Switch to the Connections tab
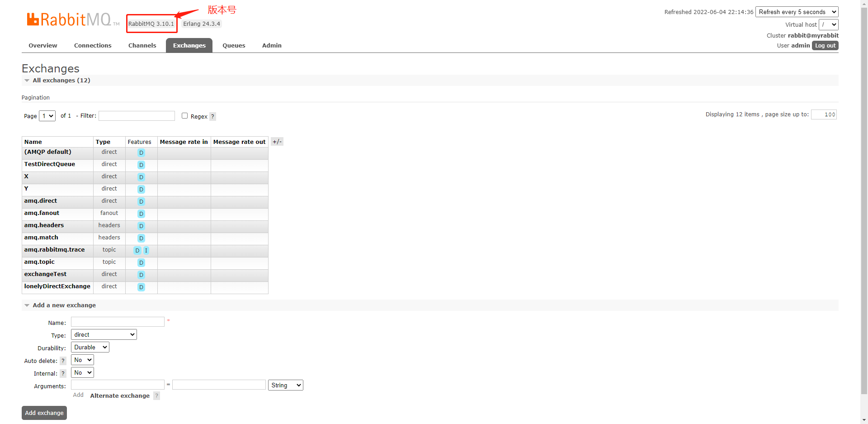Screen dimensions: 868x424 pyautogui.click(x=93, y=46)
